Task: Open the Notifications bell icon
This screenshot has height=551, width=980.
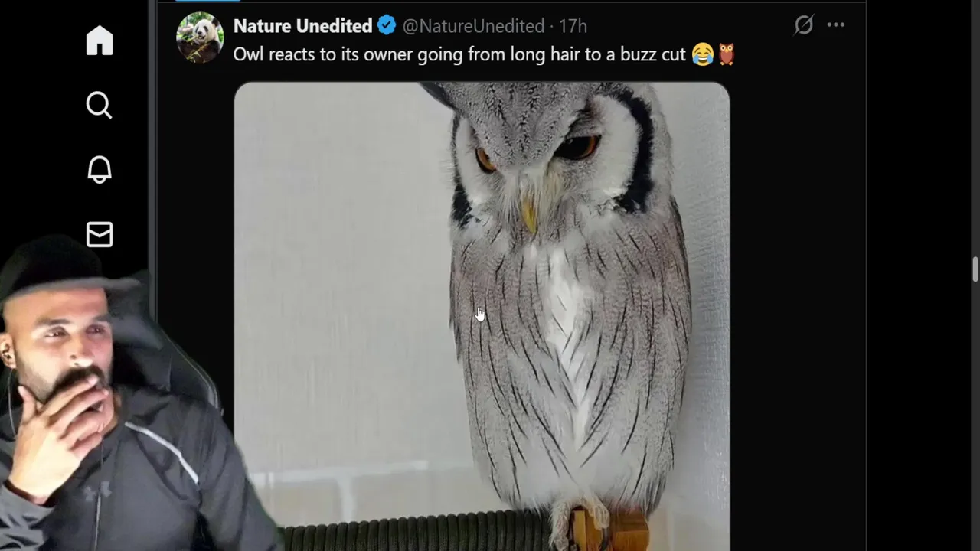Action: 100,169
